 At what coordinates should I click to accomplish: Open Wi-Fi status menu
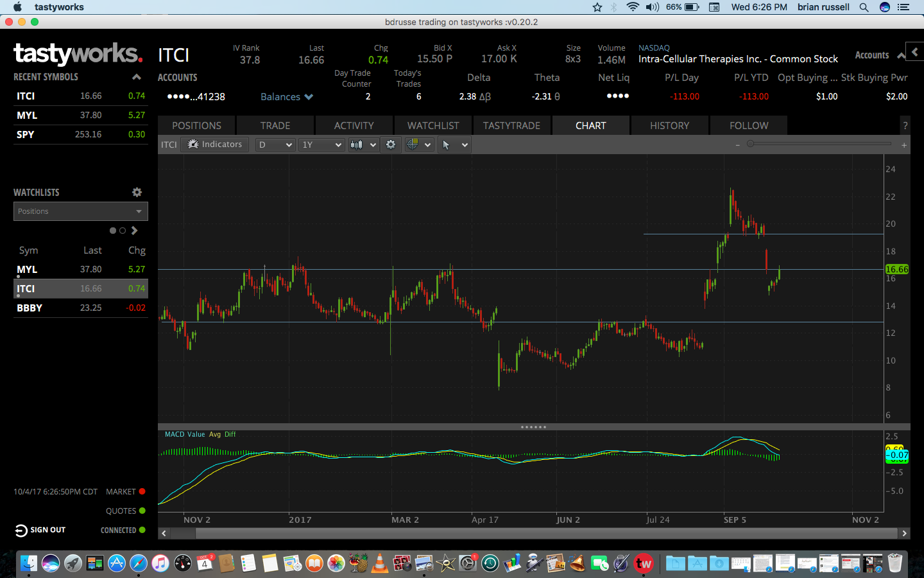633,7
